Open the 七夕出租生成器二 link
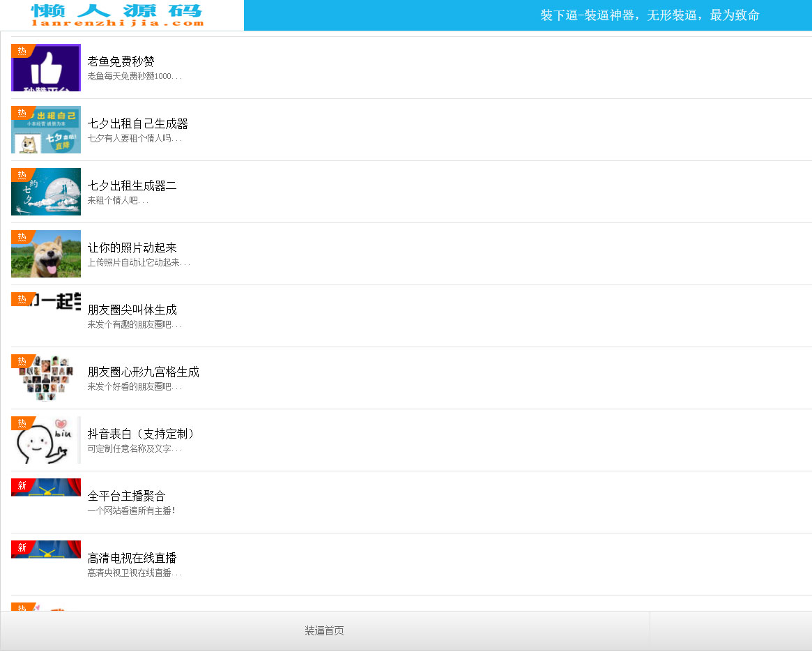The width and height of the screenshot is (812, 652). pos(132,185)
